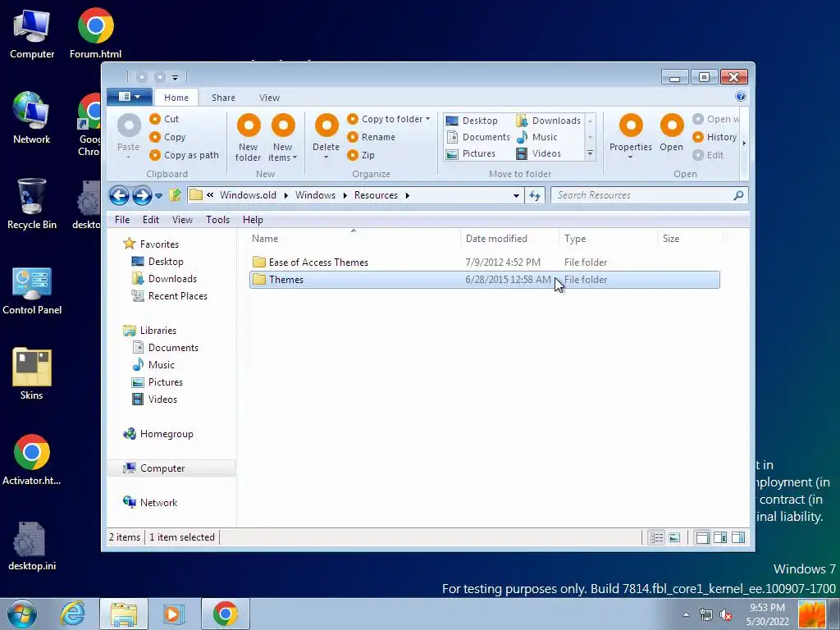Select Homegroup in navigation pane
The image size is (840, 630).
pyautogui.click(x=158, y=434)
